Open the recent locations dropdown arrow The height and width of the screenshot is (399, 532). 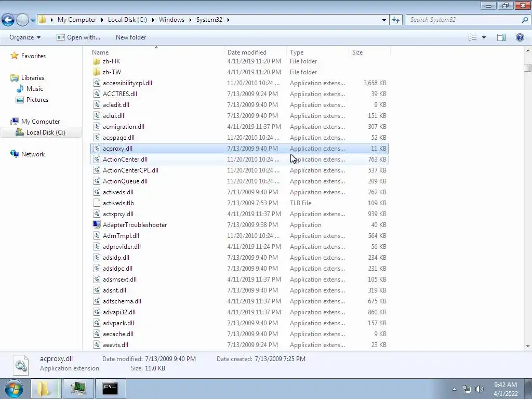[33, 20]
